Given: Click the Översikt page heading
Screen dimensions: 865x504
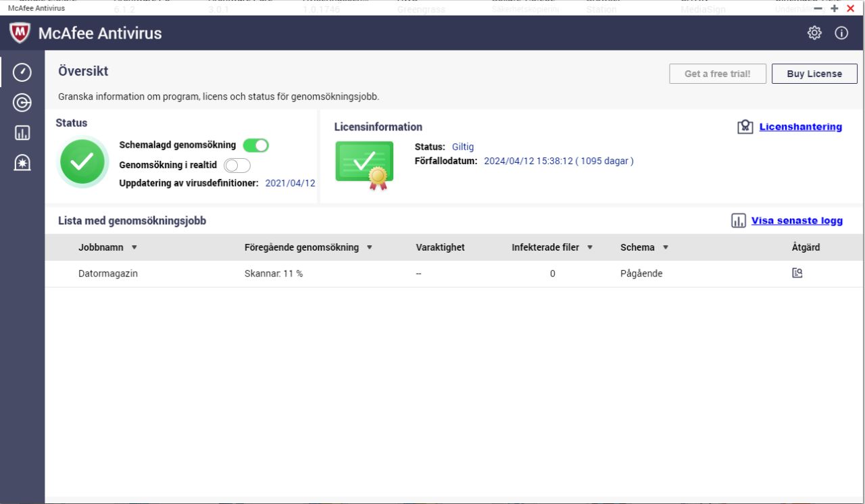Looking at the screenshot, I should (83, 71).
